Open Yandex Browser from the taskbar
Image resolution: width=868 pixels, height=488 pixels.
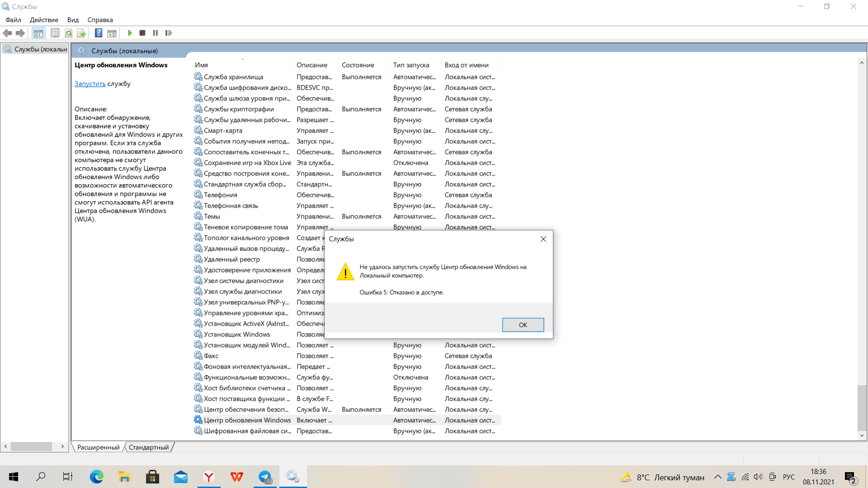(x=209, y=477)
